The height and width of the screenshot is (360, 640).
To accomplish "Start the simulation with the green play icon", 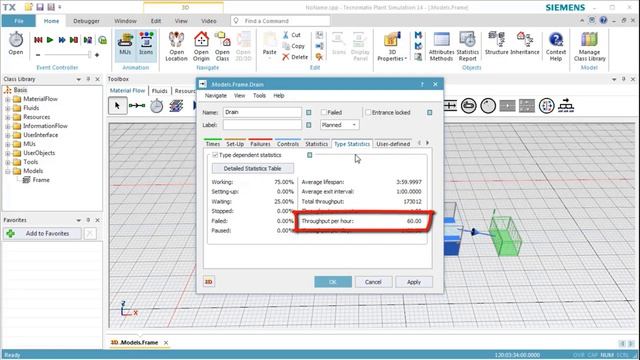I will [x=50, y=40].
